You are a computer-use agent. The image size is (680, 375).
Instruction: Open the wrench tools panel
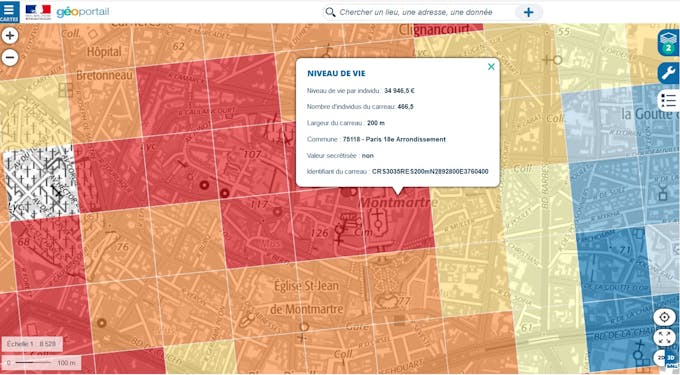click(668, 73)
